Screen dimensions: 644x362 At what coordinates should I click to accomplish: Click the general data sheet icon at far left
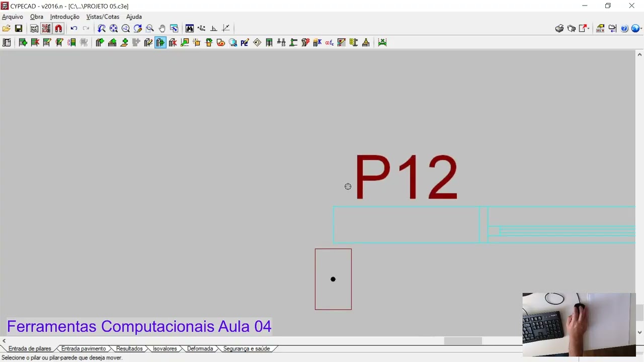pos(7,43)
